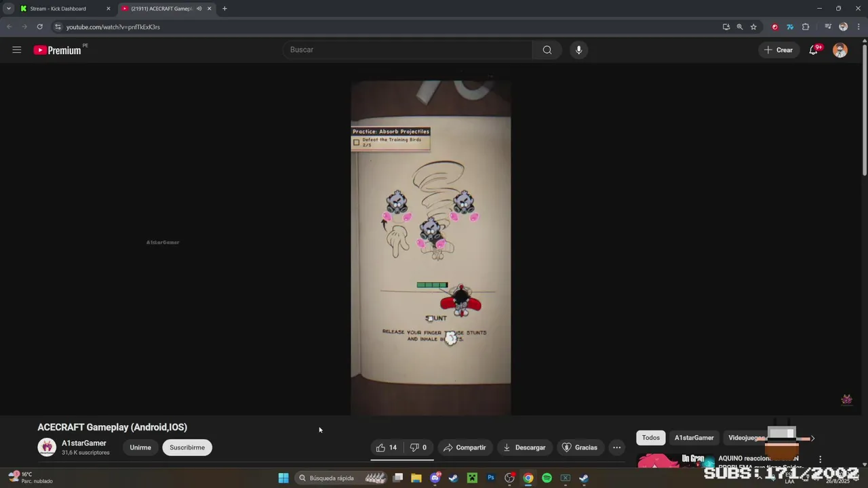The image size is (868, 488).
Task: Select the Videojuegos filter chip
Action: (746, 438)
